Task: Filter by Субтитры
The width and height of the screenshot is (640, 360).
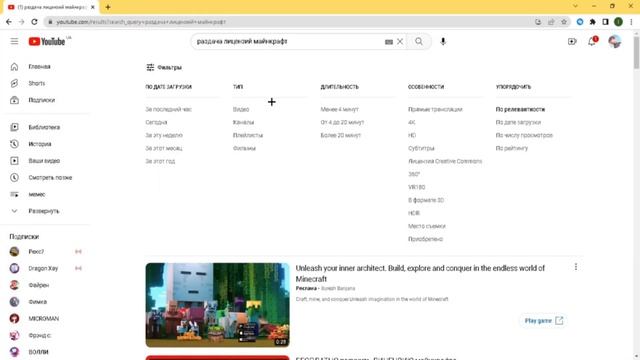Action: (421, 148)
